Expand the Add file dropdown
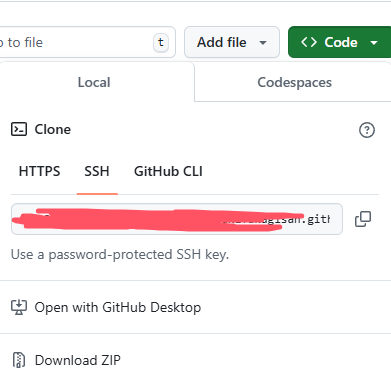 (x=232, y=42)
